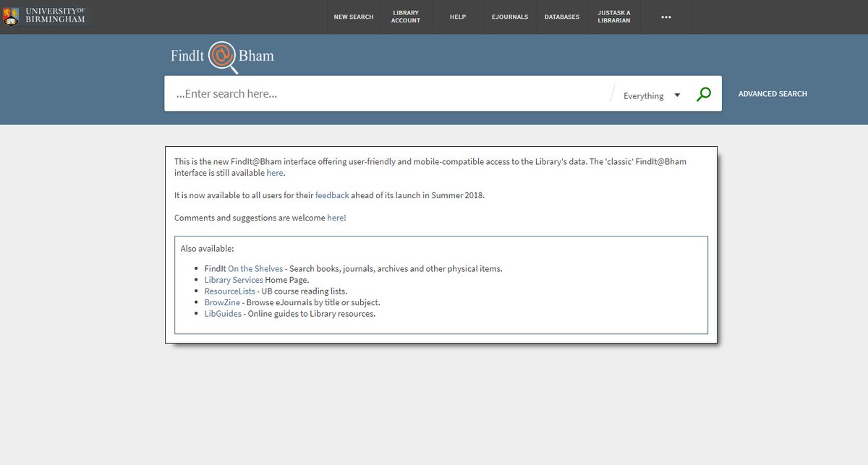
Task: Open the ellipsis more-options menu
Action: point(665,17)
